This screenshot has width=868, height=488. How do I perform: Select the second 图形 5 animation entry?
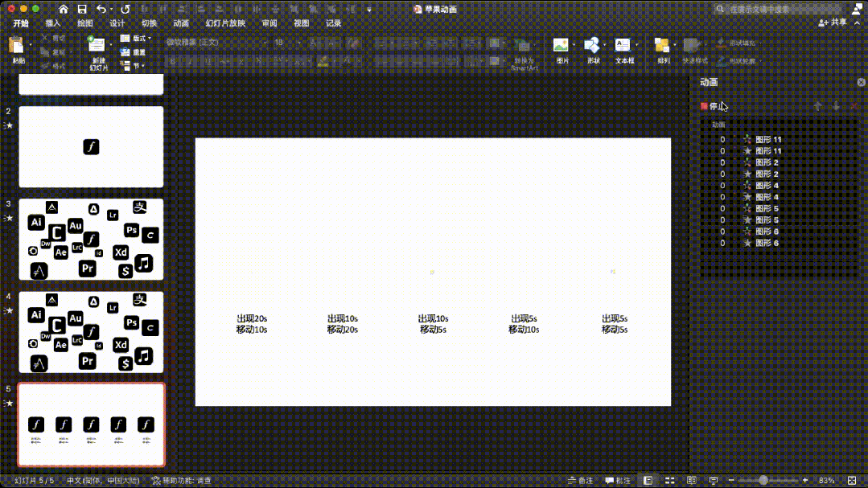coord(779,220)
